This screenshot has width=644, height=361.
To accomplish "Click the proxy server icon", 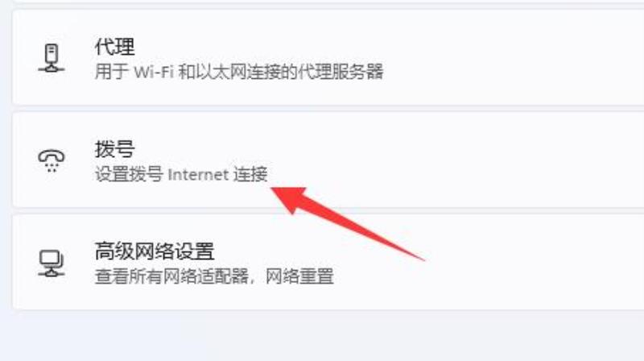I will (52, 58).
